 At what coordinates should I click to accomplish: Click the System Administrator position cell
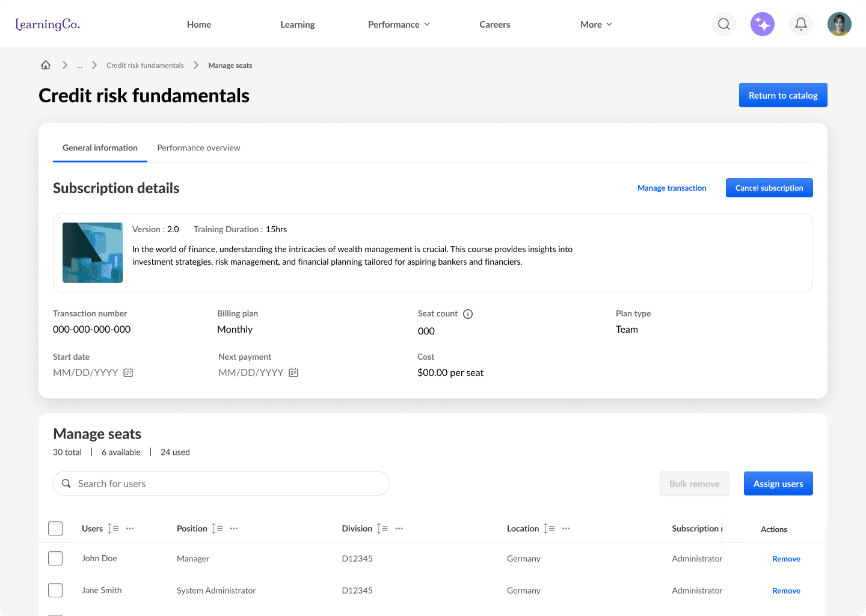(216, 590)
